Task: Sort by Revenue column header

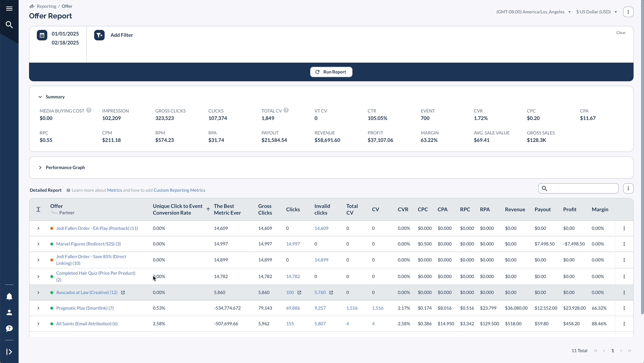Action: pos(515,210)
